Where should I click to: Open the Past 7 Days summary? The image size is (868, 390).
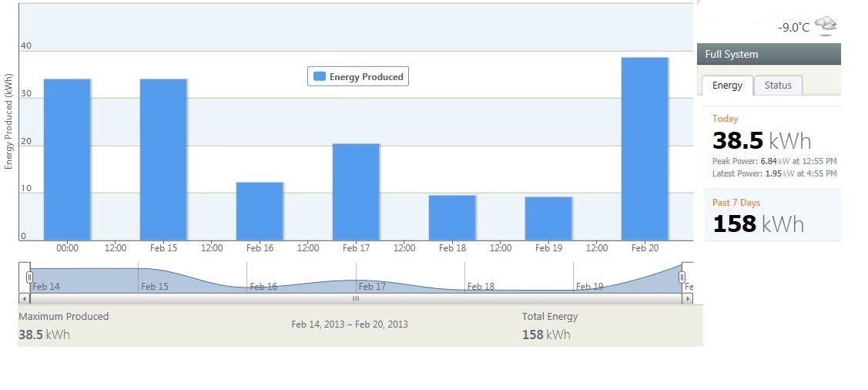pyautogui.click(x=772, y=216)
